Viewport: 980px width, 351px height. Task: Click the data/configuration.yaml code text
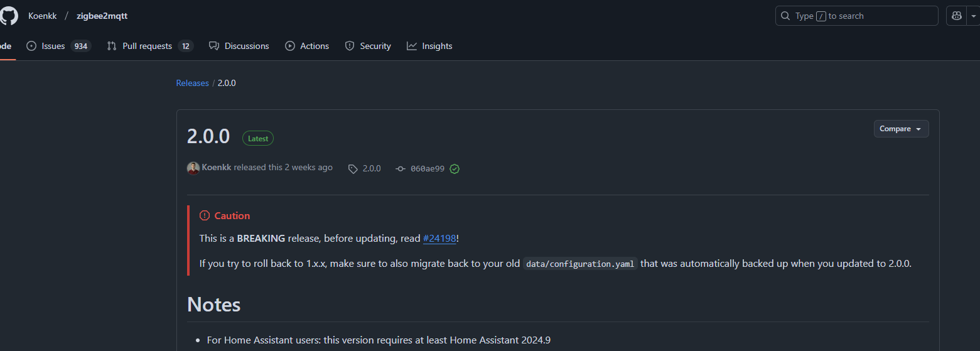581,264
